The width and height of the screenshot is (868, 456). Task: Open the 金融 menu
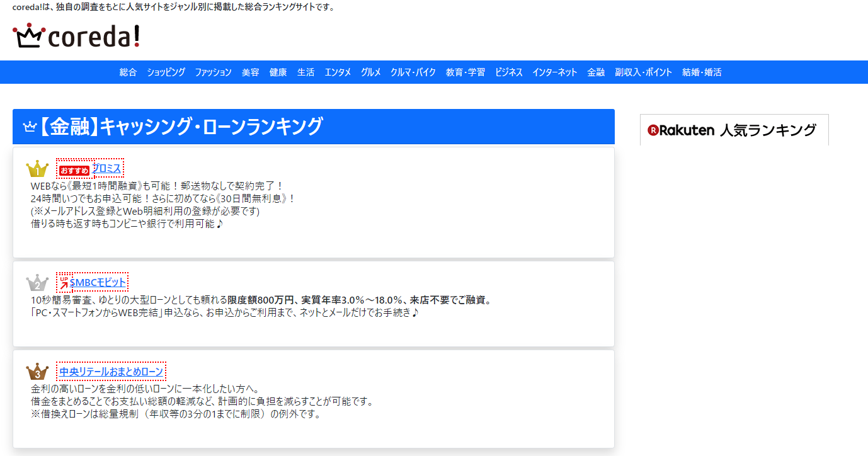click(595, 72)
